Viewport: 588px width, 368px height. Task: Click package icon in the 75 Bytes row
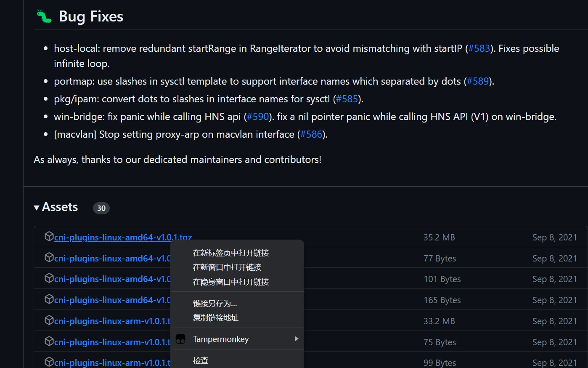coord(49,341)
